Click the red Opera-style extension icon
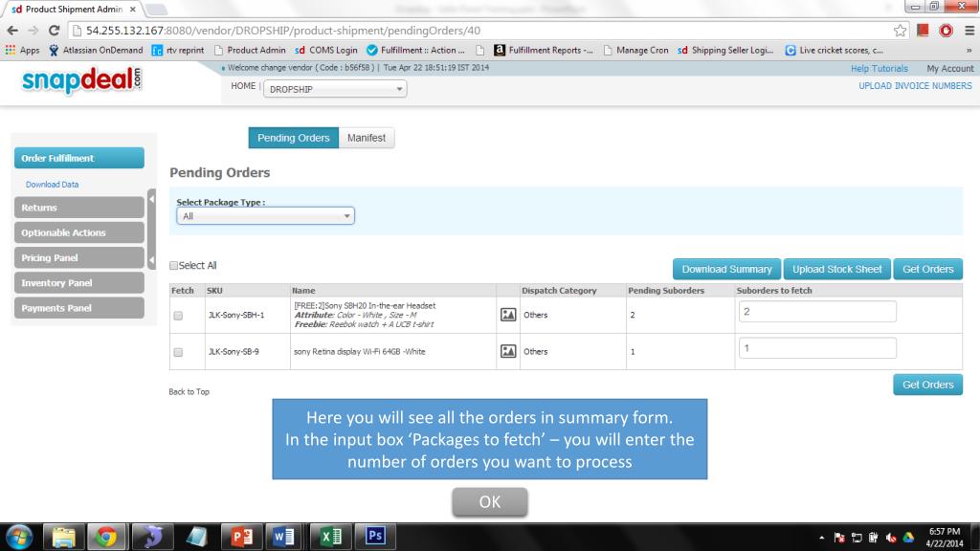 coord(947,30)
